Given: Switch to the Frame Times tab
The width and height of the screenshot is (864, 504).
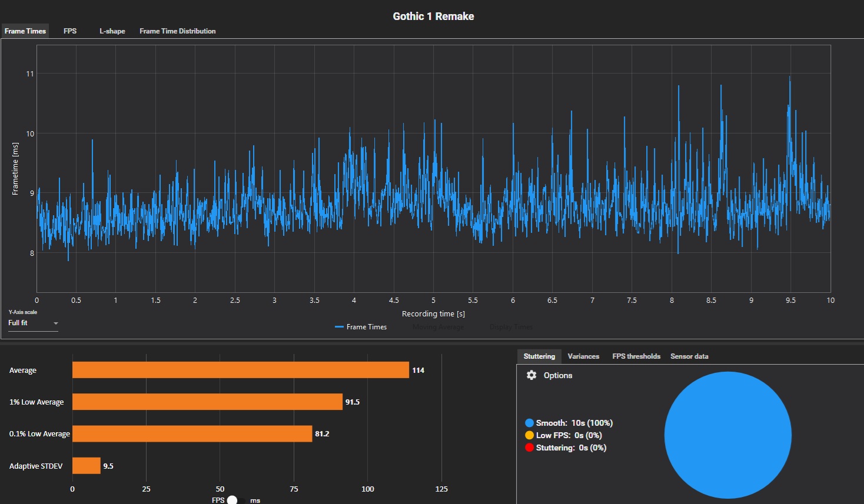Looking at the screenshot, I should pyautogui.click(x=25, y=31).
